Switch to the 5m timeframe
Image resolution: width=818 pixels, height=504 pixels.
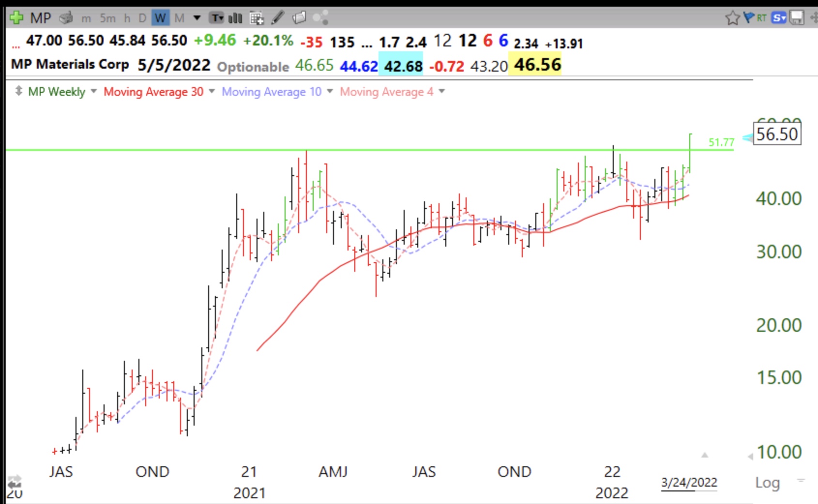point(107,18)
